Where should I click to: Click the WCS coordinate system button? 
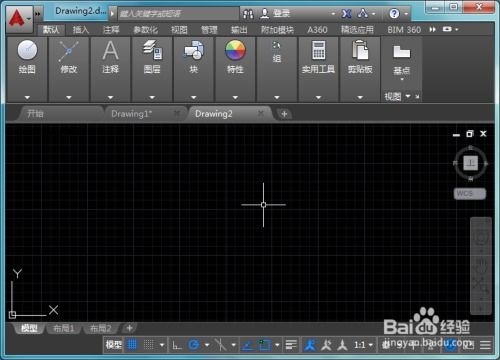[470, 194]
